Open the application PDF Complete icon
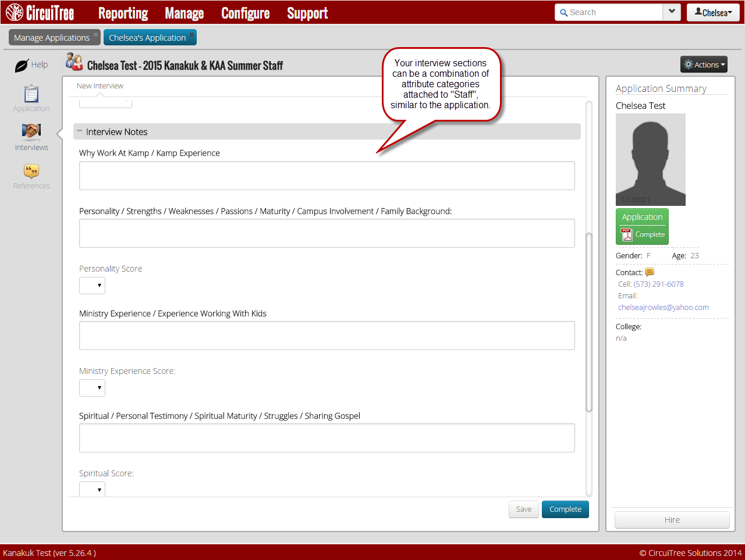The height and width of the screenshot is (560, 745). [627, 234]
